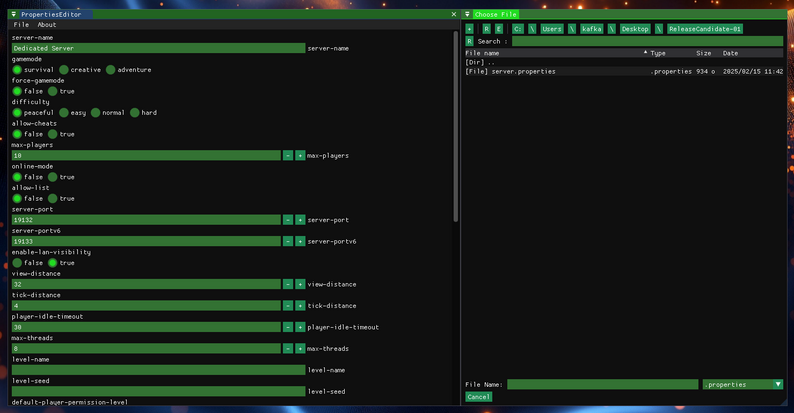Collapse the PropertiesEditor window with its triangle

click(14, 14)
